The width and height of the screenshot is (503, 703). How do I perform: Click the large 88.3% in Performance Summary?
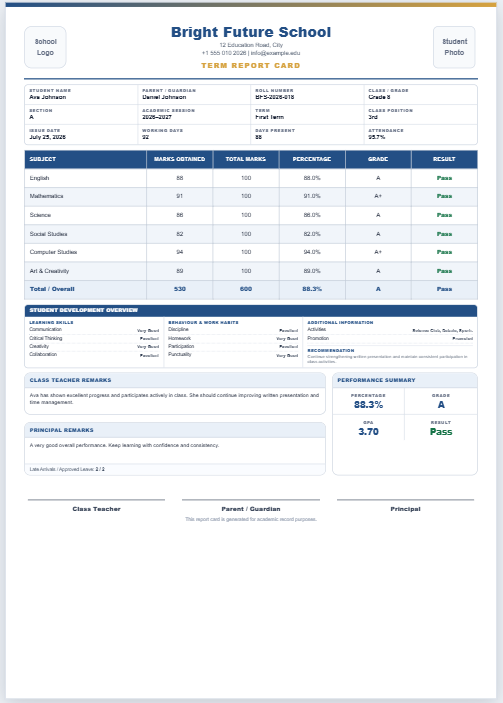369,405
